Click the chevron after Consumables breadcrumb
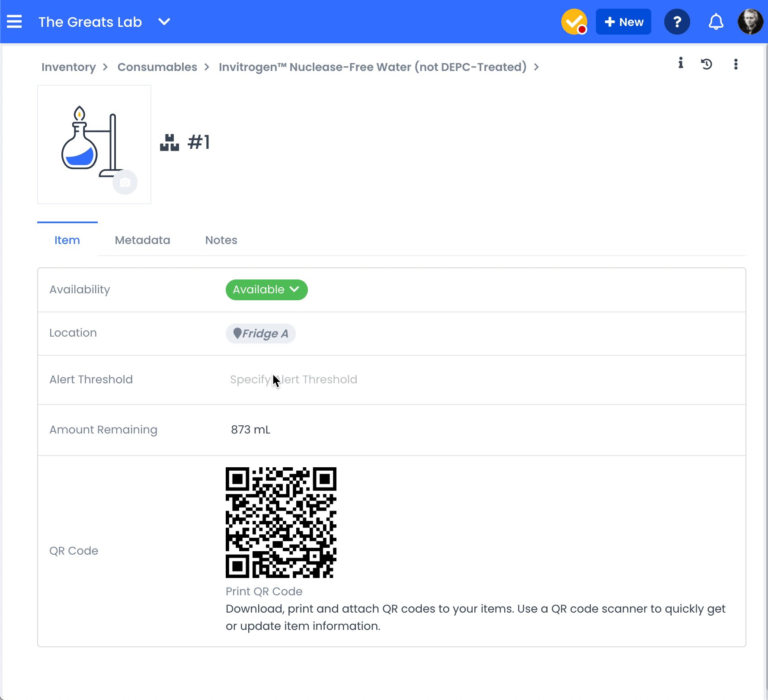 207,67
